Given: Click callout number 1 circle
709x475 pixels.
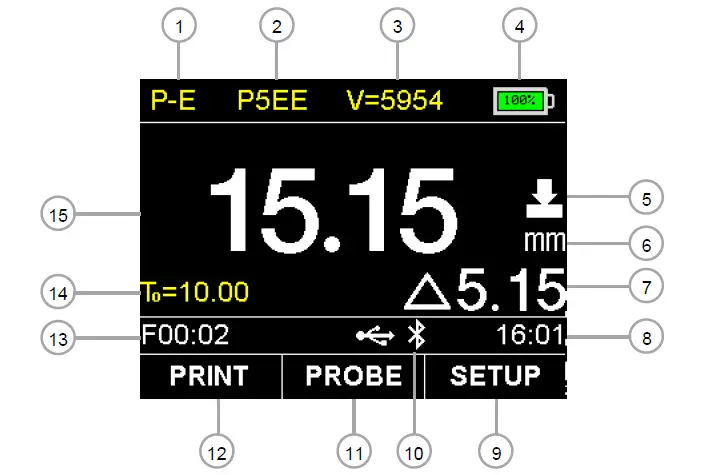Looking at the screenshot, I should click(179, 26).
